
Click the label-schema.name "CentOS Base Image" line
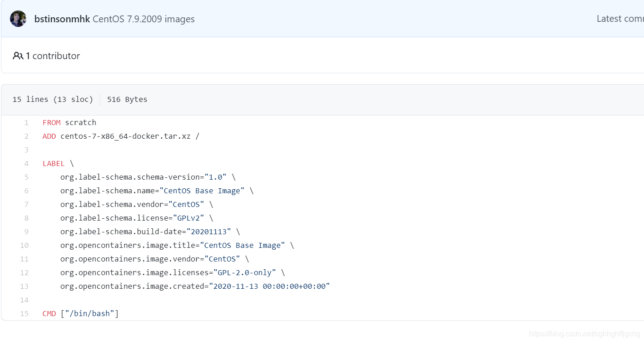[157, 191]
